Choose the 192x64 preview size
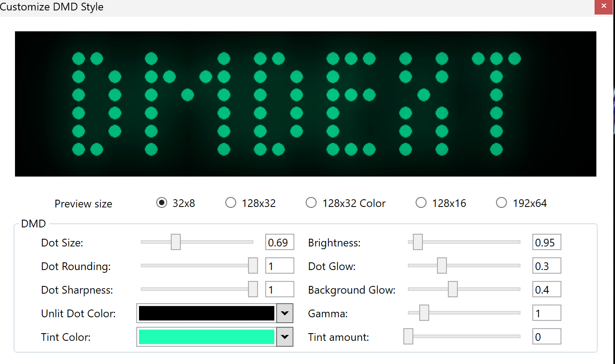Image resolution: width=615 pixels, height=364 pixels. coord(501,202)
